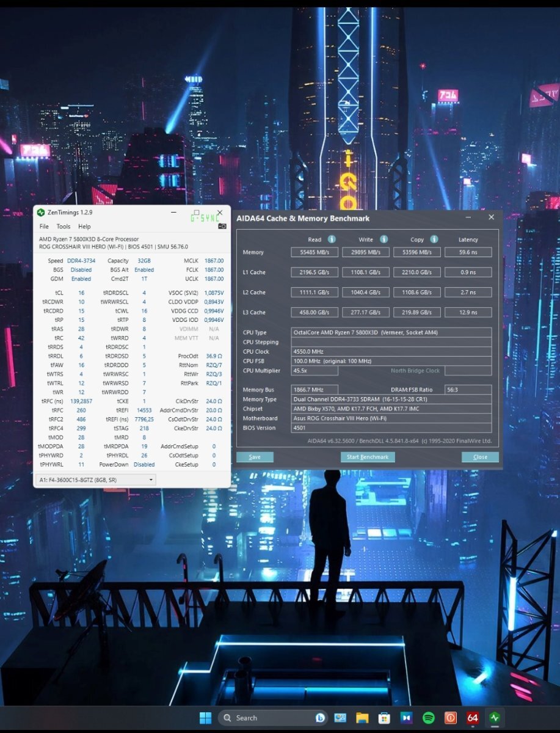Click the tREFI value 14553
Screen dimensions: 560x733
pos(144,410)
